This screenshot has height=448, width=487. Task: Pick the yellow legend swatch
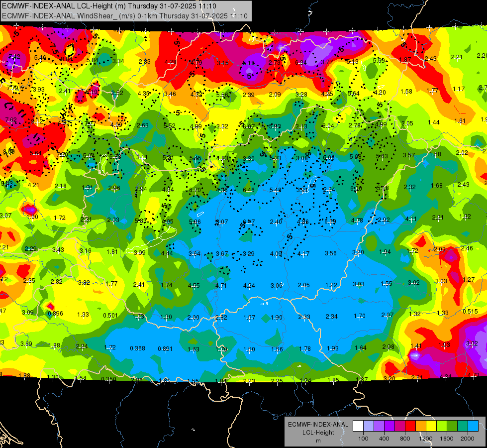431,426
